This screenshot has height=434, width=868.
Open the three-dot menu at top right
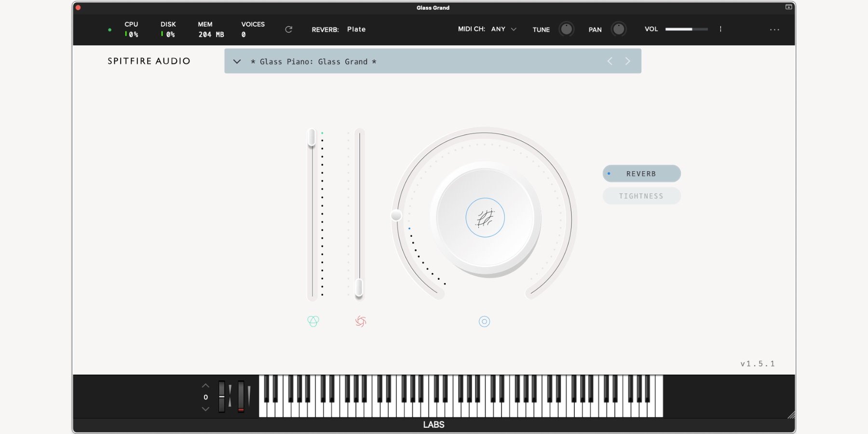pyautogui.click(x=774, y=30)
